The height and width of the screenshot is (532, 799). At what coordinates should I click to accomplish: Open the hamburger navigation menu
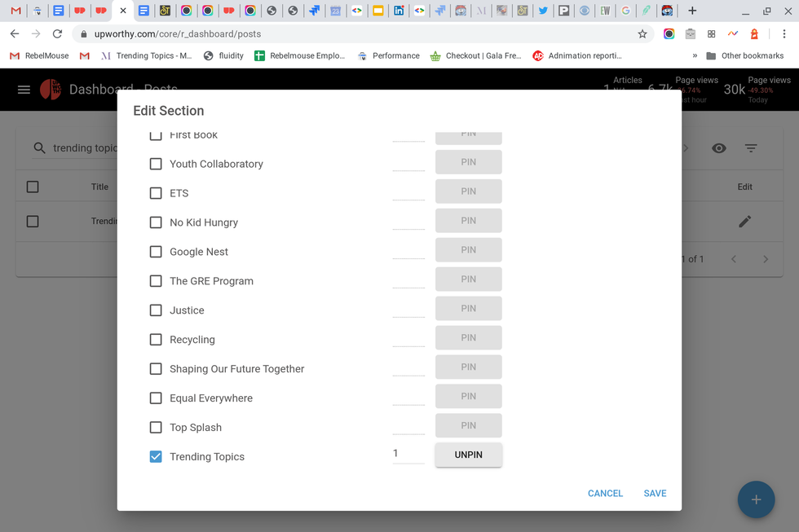point(24,90)
